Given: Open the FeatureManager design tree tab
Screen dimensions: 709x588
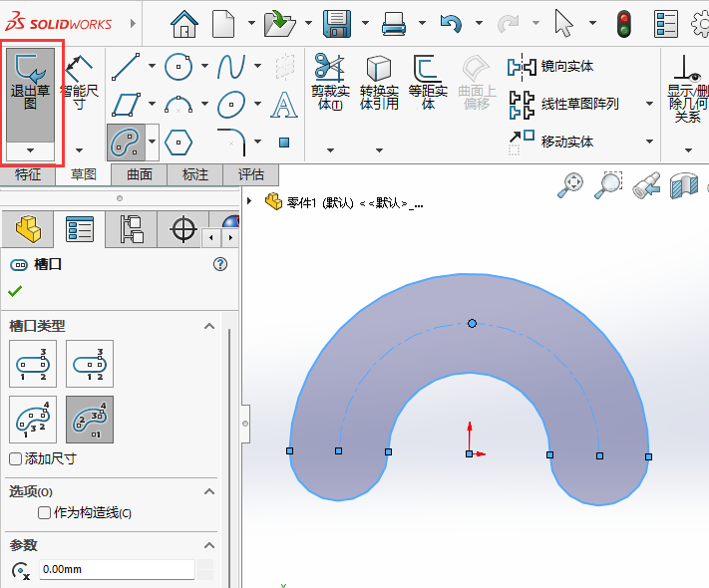Looking at the screenshot, I should [x=28, y=229].
